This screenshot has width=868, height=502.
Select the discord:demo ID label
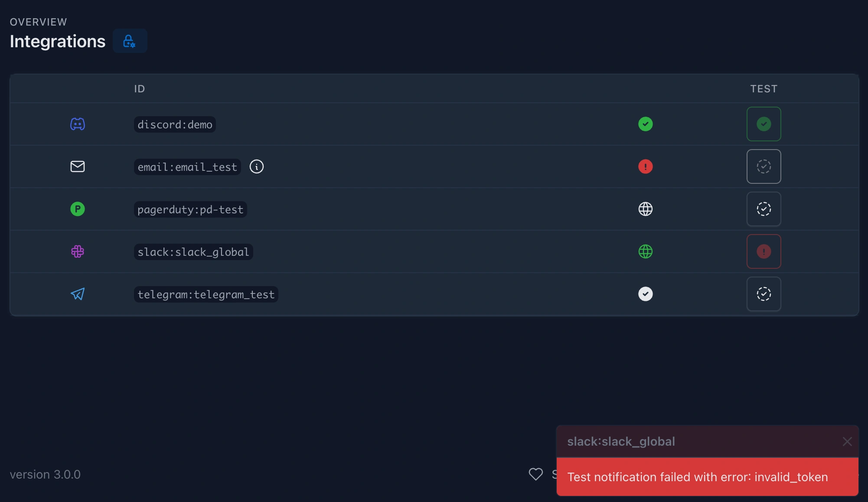[x=175, y=124]
